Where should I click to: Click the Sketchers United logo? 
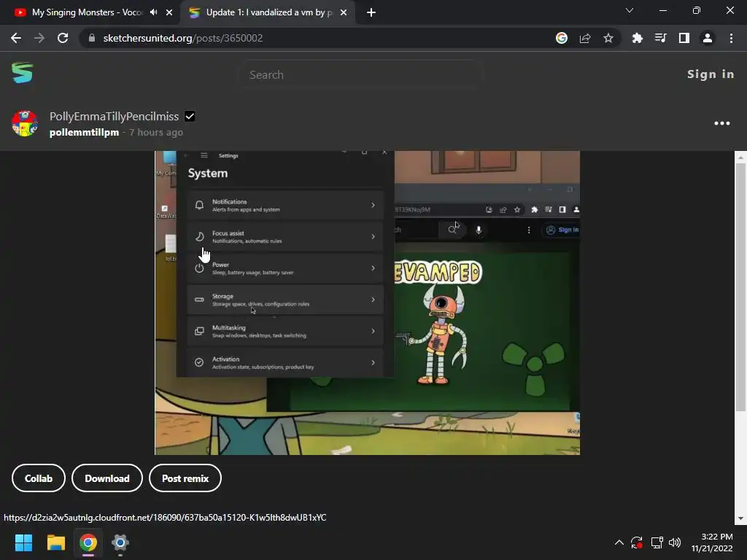coord(23,73)
